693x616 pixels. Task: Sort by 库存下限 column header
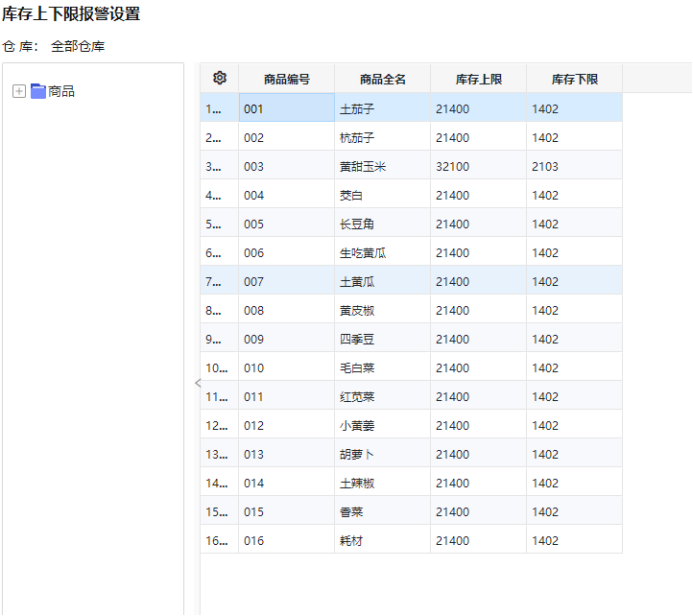coord(575,79)
